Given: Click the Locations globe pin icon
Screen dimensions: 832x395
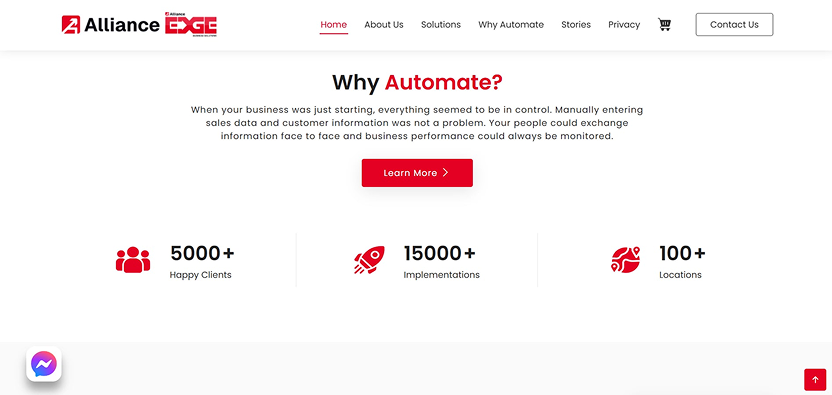Looking at the screenshot, I should click(x=625, y=260).
